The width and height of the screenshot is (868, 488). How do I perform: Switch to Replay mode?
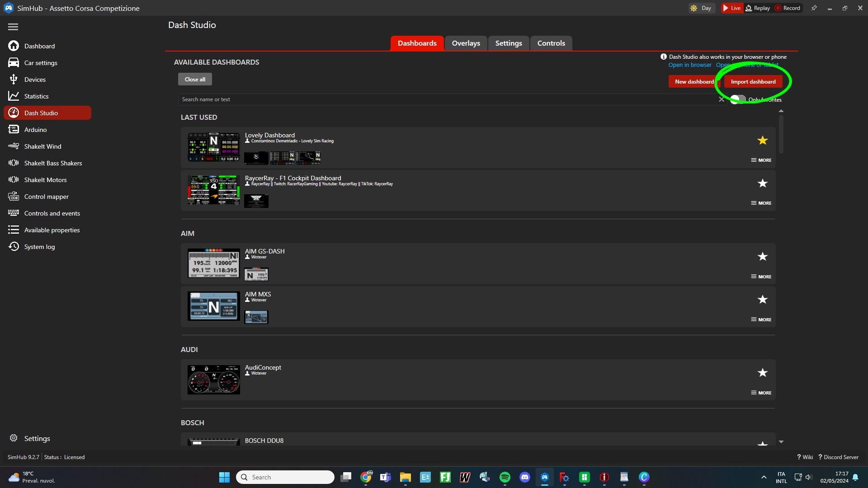tap(758, 8)
